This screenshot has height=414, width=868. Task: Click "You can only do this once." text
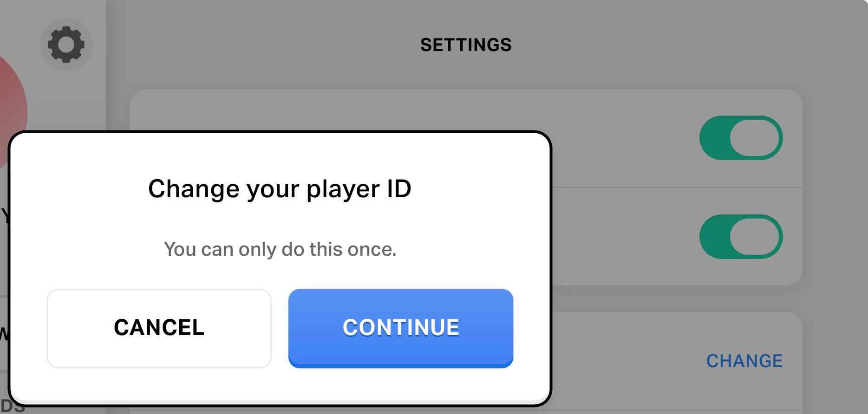click(x=280, y=249)
